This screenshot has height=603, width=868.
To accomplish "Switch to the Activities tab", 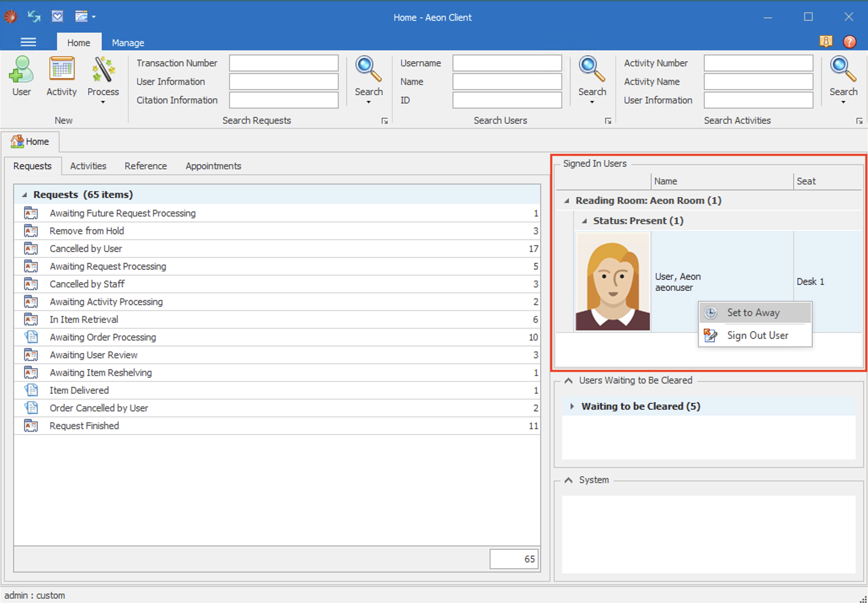I will click(x=88, y=166).
